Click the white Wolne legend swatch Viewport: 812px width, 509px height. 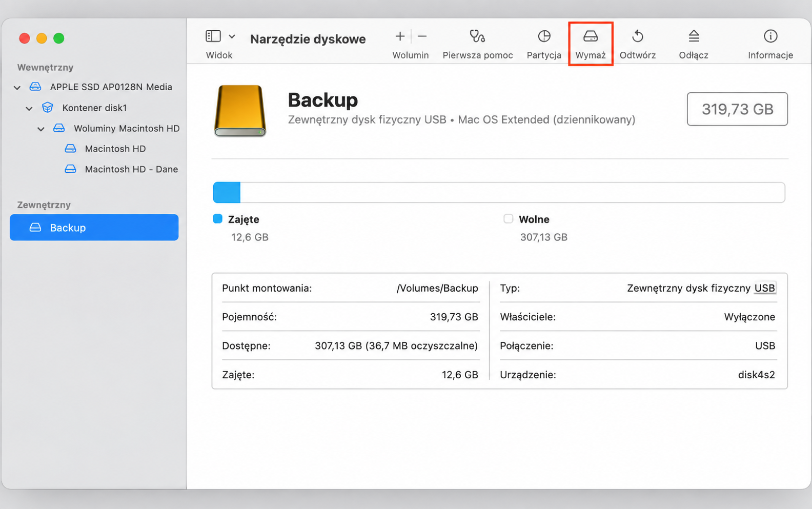[x=508, y=219]
